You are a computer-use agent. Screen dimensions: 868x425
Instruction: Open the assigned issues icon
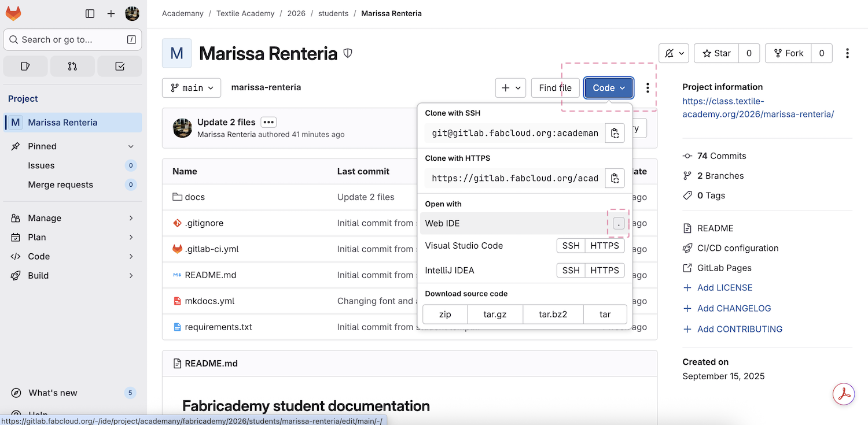[25, 66]
